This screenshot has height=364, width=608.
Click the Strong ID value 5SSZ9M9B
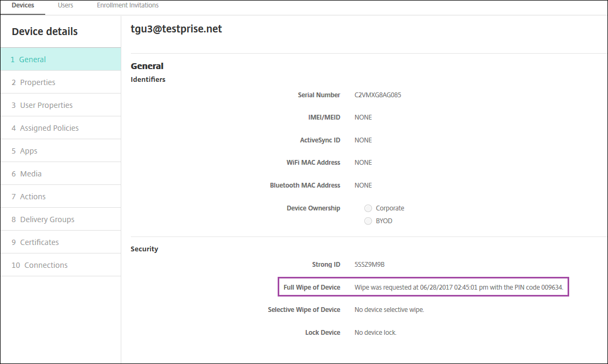369,265
